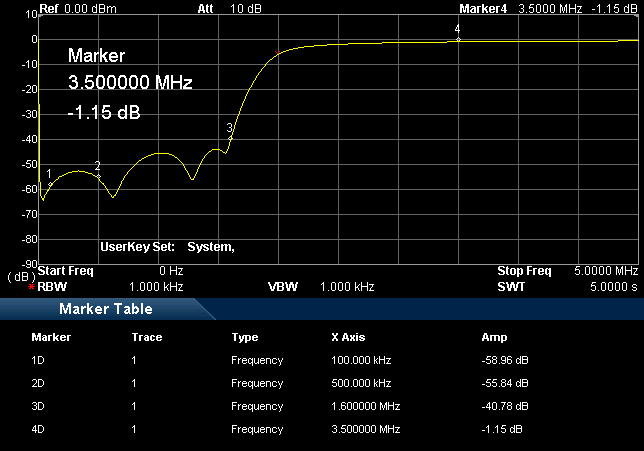The image size is (644, 451).
Task: Select marker 1 on the trace
Action: (49, 183)
